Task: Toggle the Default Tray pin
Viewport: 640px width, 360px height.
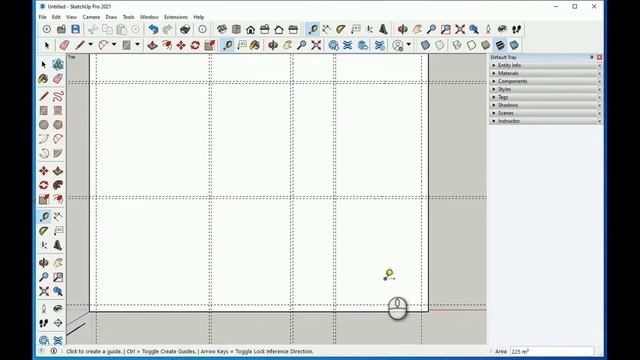Action: (592, 57)
